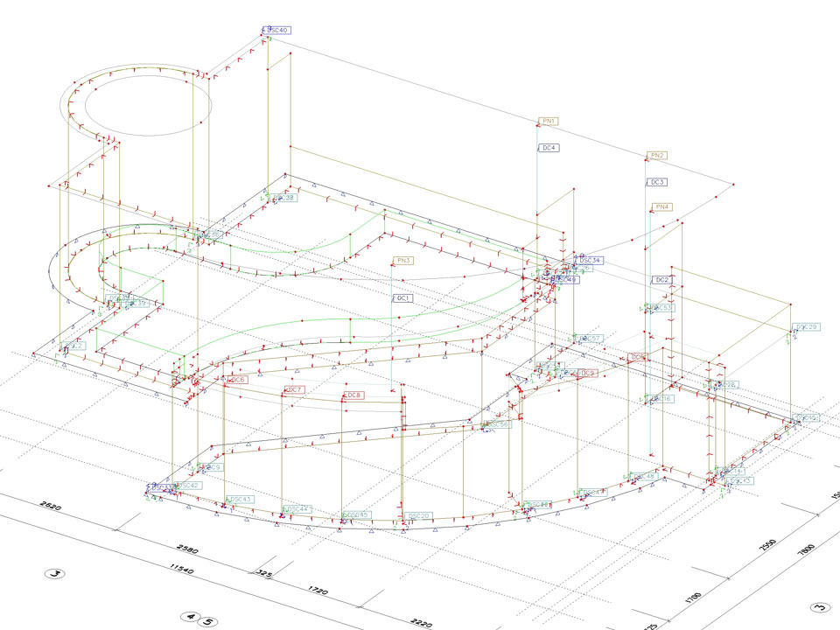Screen dimensions: 840x630
Task: Click the DSC34 node label
Action: (x=590, y=261)
